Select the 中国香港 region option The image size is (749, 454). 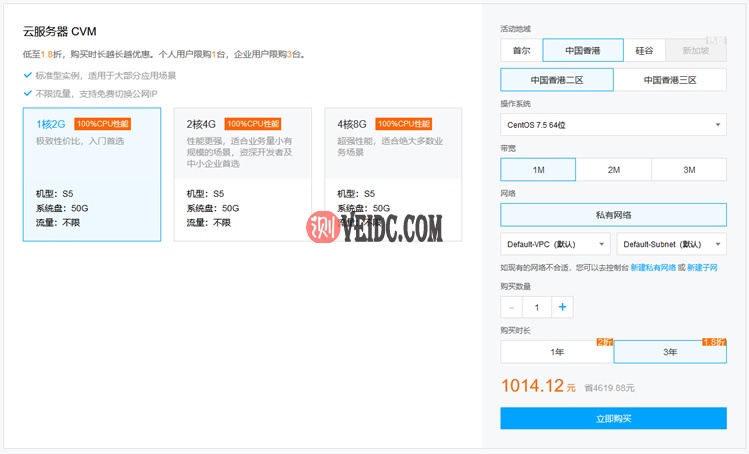pos(583,50)
